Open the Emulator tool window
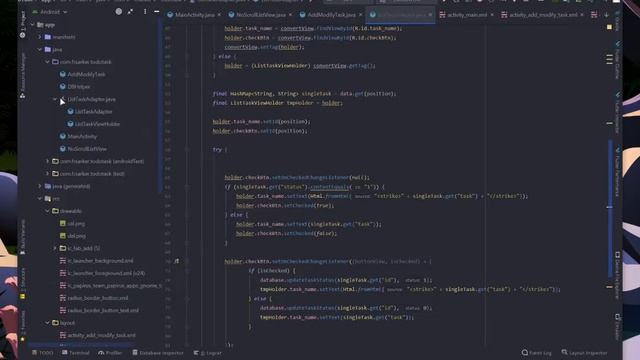The image size is (640, 360). click(x=618, y=327)
